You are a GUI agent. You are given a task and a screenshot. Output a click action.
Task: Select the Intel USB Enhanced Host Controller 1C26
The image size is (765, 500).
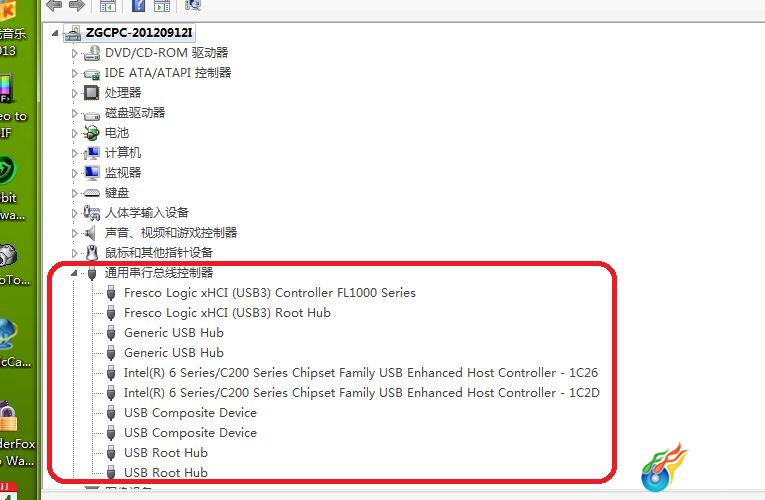(361, 373)
